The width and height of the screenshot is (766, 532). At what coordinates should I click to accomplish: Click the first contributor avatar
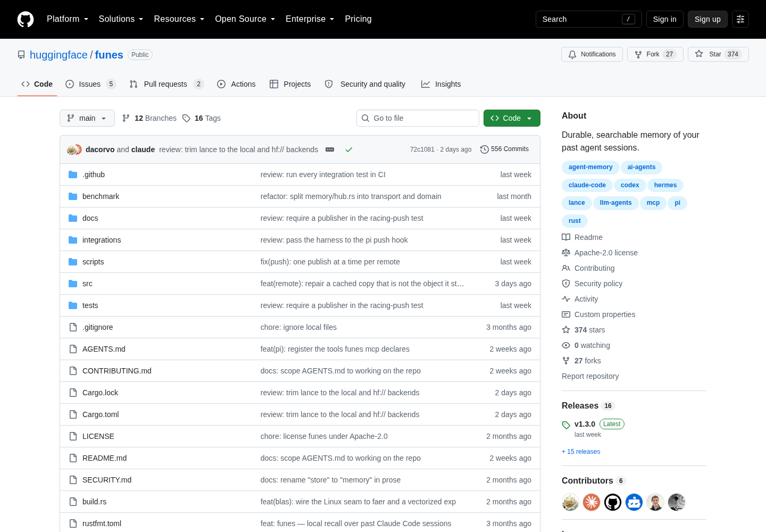tap(570, 502)
